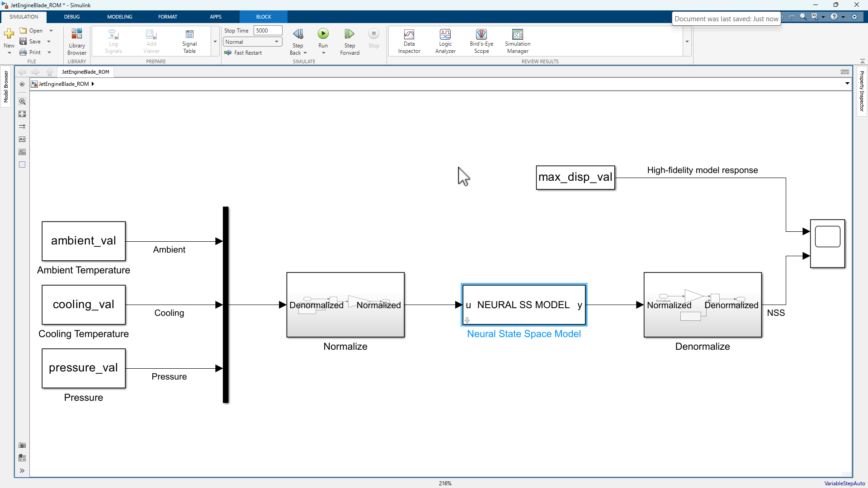Open the Library Browser
Viewport: 868px width, 488px height.
[x=77, y=42]
